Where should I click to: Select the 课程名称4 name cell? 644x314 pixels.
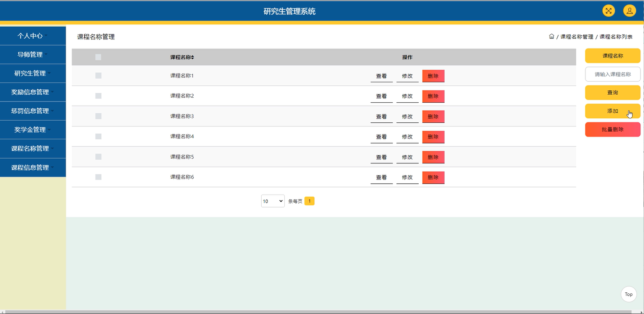pos(182,136)
